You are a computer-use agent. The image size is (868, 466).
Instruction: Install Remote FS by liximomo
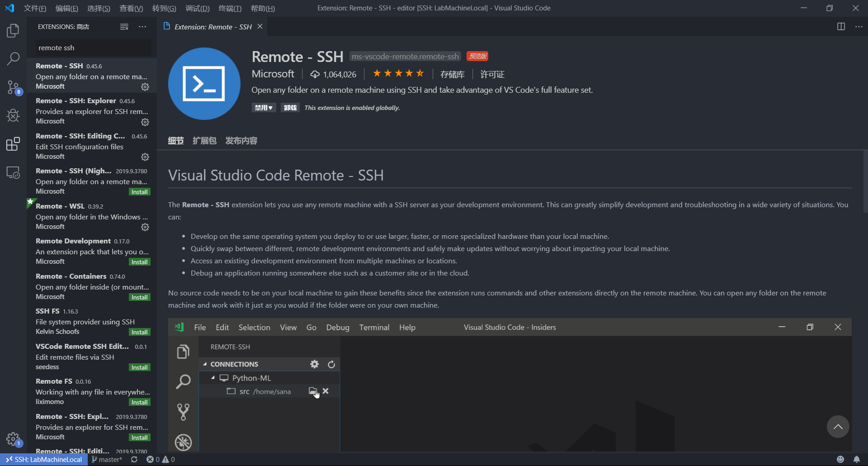(139, 402)
